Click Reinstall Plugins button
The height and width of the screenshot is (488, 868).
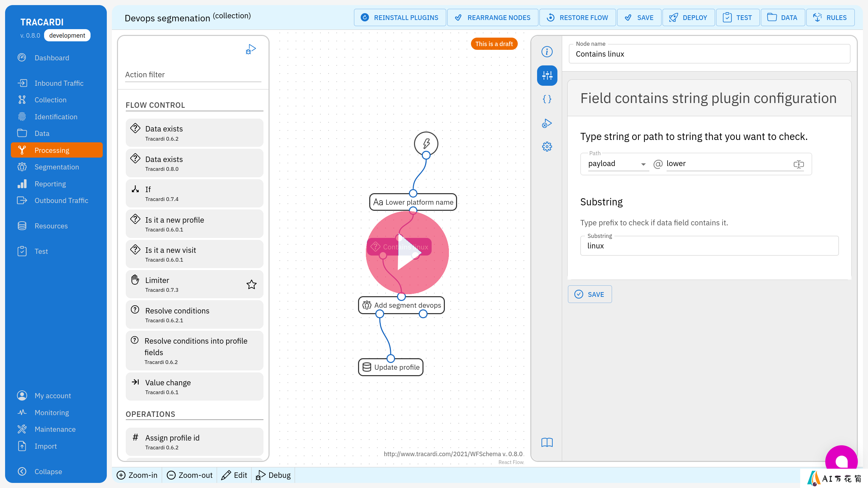(x=400, y=18)
